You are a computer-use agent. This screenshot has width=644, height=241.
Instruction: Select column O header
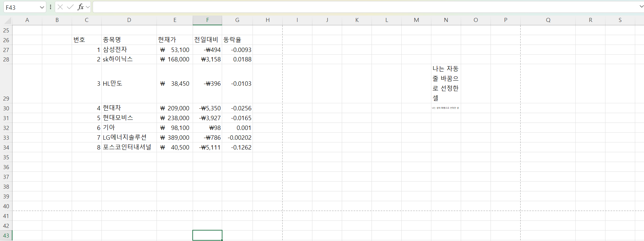[x=476, y=20]
